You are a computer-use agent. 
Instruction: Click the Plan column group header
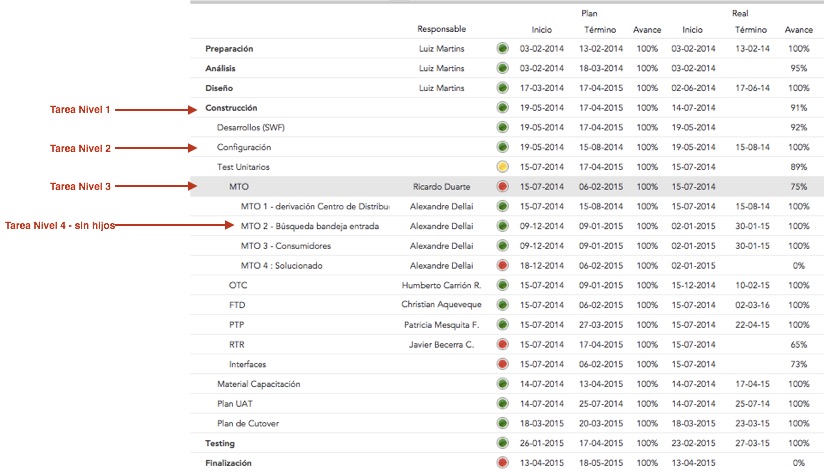[x=589, y=13]
